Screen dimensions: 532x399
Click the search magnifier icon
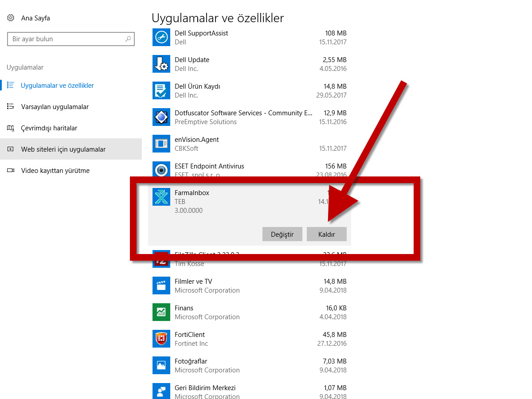point(128,39)
